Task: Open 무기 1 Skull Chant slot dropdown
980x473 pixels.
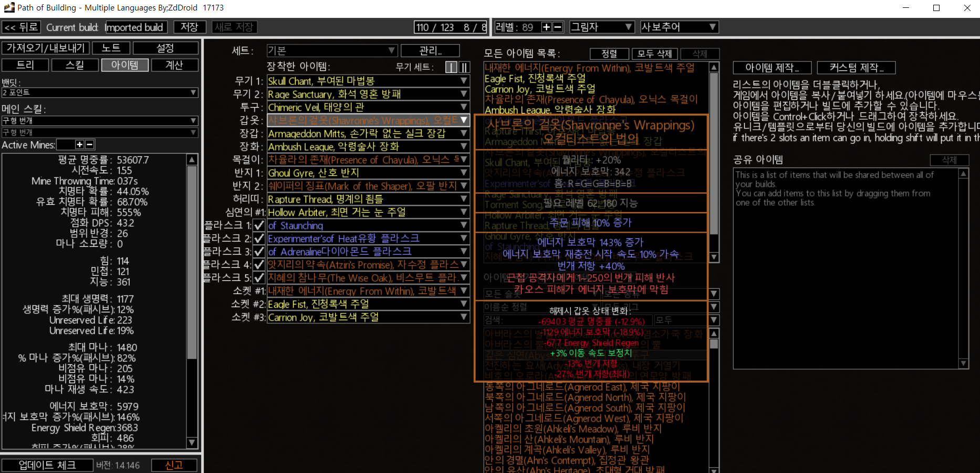Action: (368, 81)
